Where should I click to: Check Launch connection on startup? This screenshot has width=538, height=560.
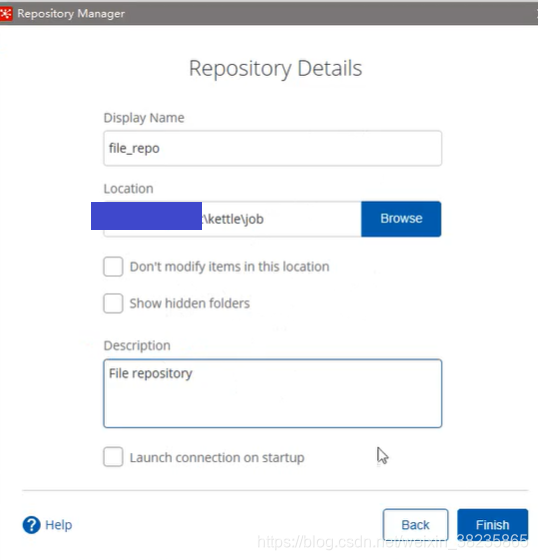[113, 457]
